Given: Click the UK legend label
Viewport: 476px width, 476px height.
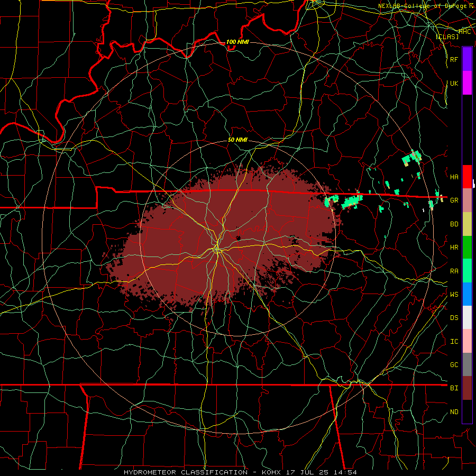Looking at the screenshot, I should click(454, 83).
